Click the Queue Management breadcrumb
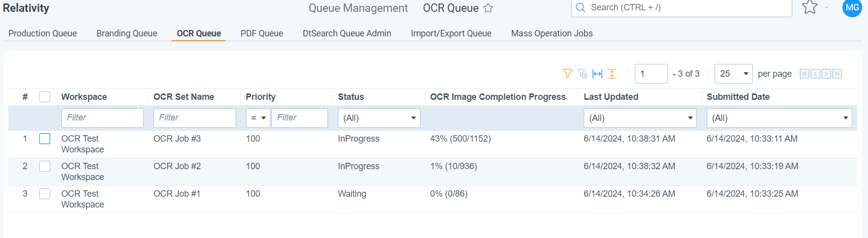 358,8
